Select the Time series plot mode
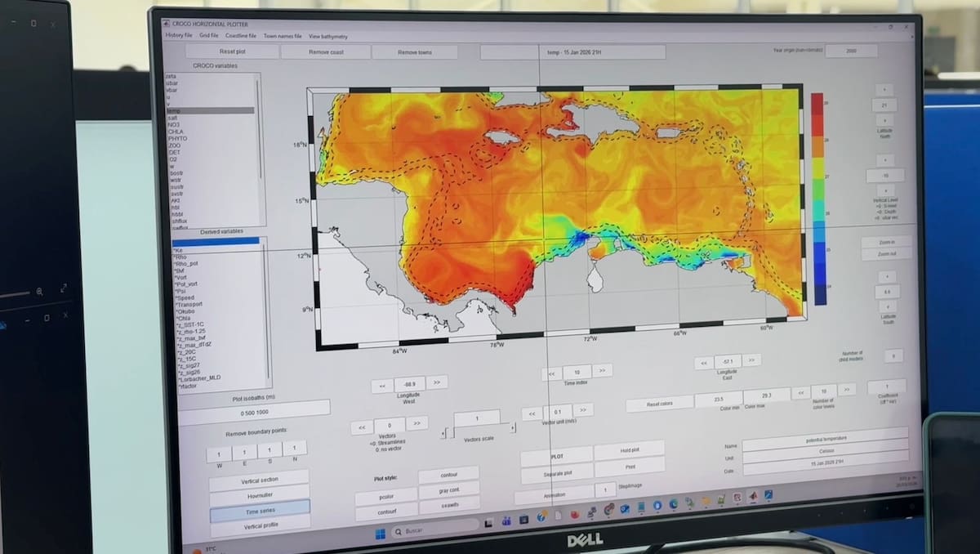980x554 pixels. tap(260, 511)
